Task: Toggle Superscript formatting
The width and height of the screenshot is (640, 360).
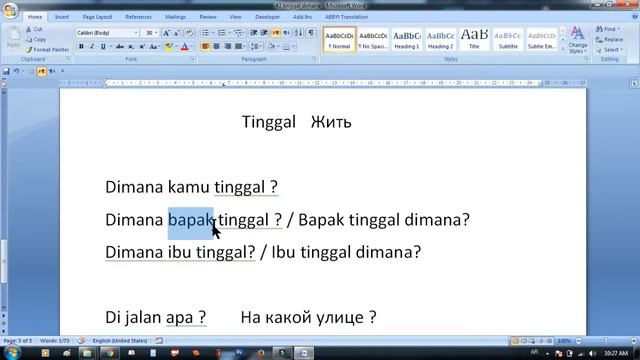Action: click(x=142, y=47)
